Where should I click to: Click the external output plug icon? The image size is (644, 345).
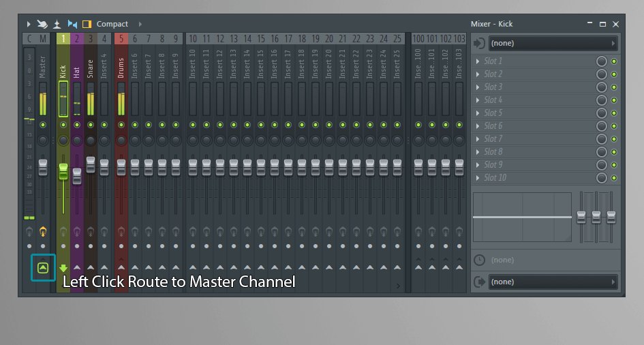[x=479, y=282]
